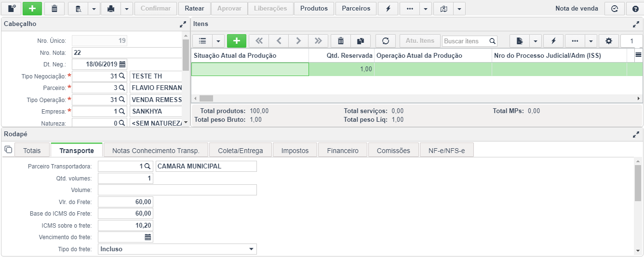The image size is (644, 257).
Task: Click the Qtd. Reservada cell showing 1,00
Action: (342, 69)
